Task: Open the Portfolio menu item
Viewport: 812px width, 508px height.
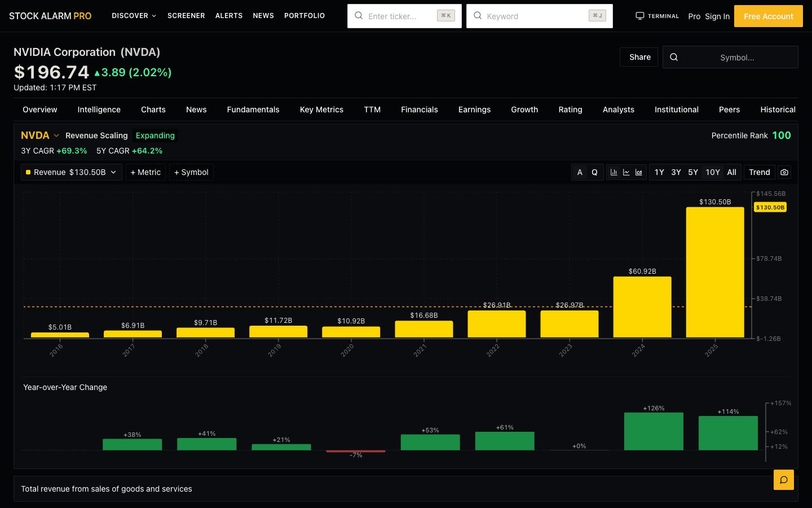Action: pos(304,16)
